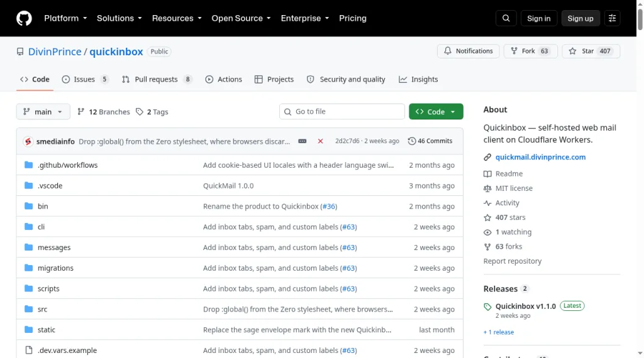Expand the Open Source dropdown
This screenshot has height=358, width=644.
(x=241, y=18)
